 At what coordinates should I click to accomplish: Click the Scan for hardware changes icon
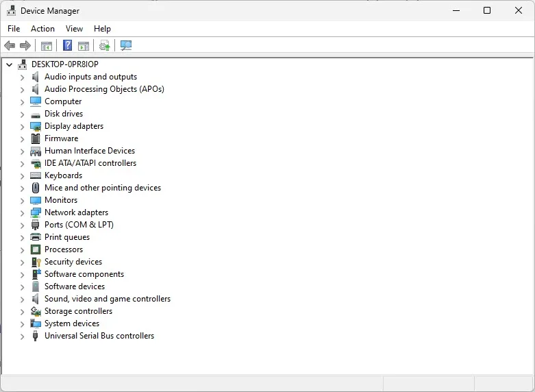tap(126, 45)
